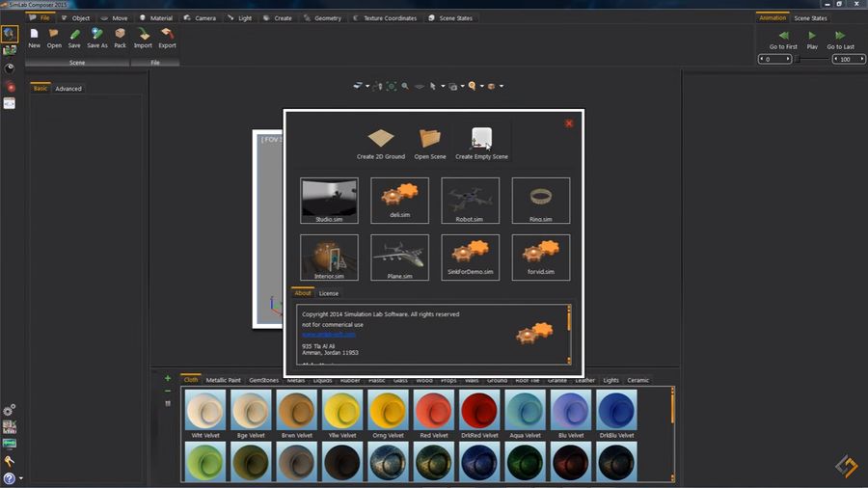The height and width of the screenshot is (488, 868).
Task: Open the Material ribbon tab
Action: (x=156, y=17)
